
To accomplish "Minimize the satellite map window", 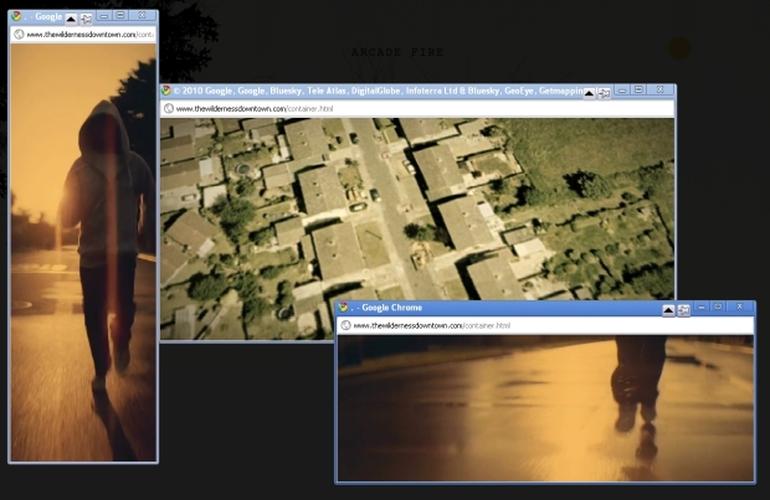I will pyautogui.click(x=621, y=90).
